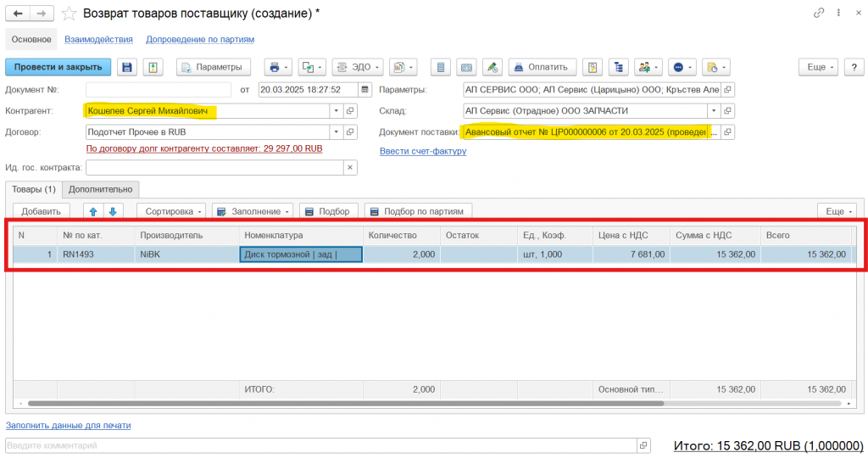Image resolution: width=868 pixels, height=458 pixels.
Task: Click the help question mark button
Action: tap(852, 67)
